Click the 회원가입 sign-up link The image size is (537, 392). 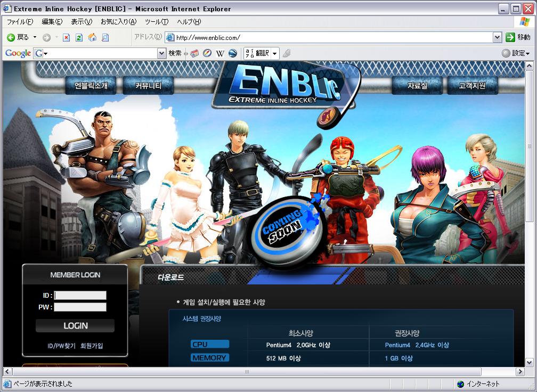(92, 346)
